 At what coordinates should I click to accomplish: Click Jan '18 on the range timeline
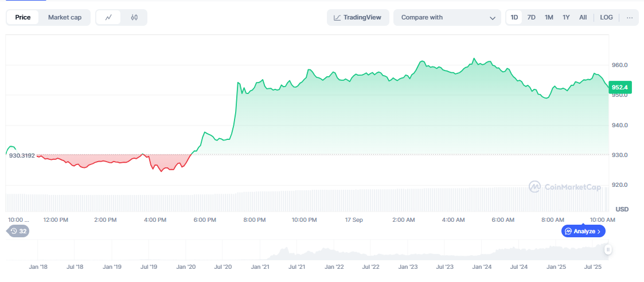point(38,267)
